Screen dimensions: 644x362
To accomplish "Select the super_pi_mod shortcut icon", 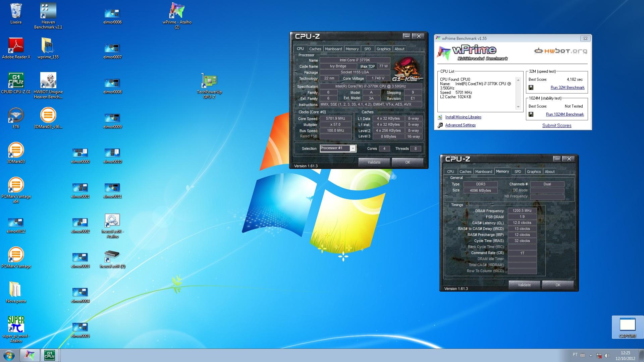I will point(16,329).
